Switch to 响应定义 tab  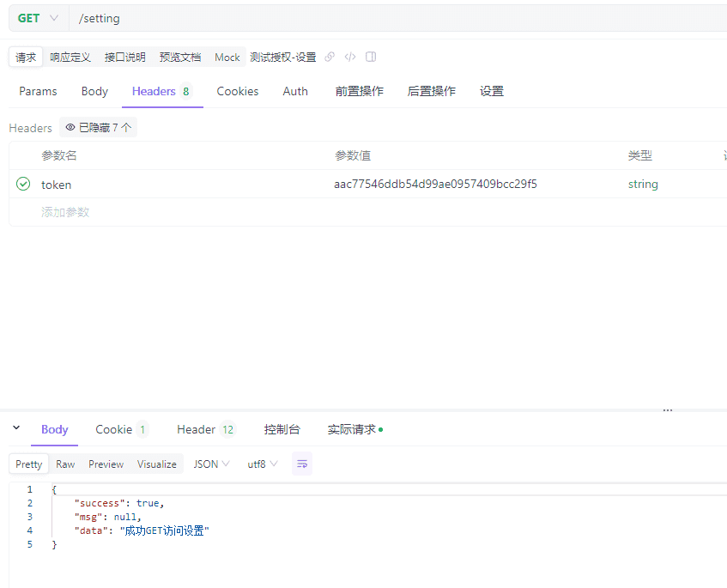70,58
